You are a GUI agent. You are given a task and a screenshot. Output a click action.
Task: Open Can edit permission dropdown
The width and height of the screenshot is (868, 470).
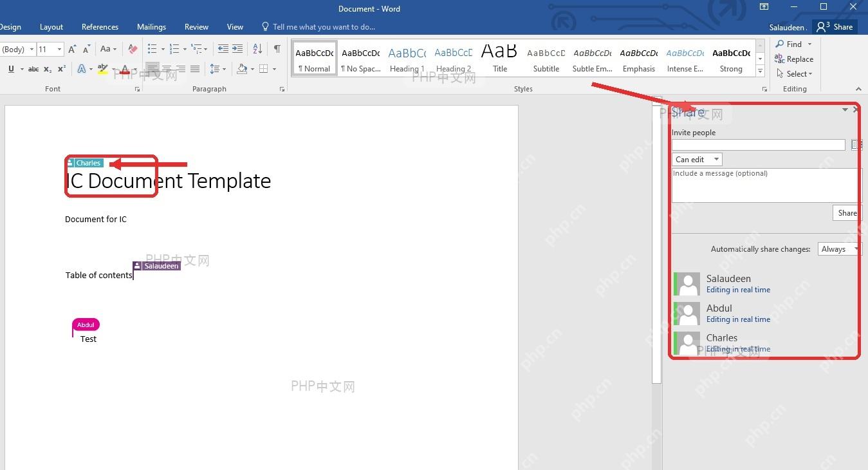pyautogui.click(x=697, y=159)
